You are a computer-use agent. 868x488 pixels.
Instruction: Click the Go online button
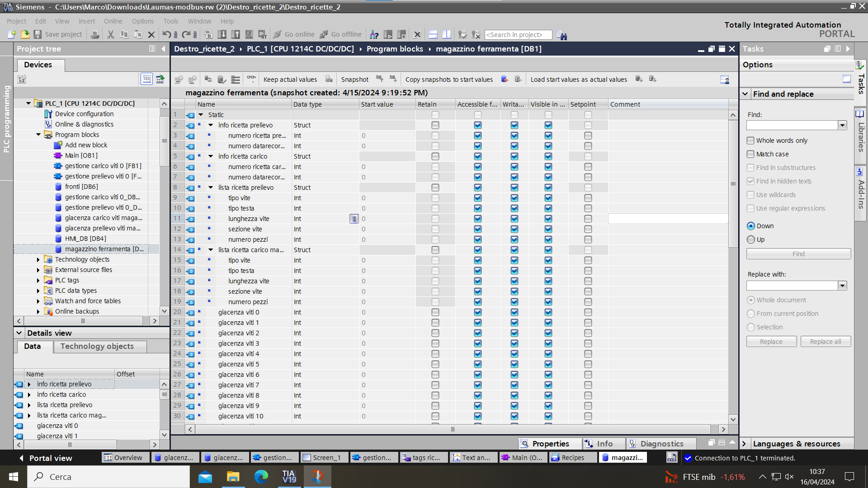(x=294, y=34)
